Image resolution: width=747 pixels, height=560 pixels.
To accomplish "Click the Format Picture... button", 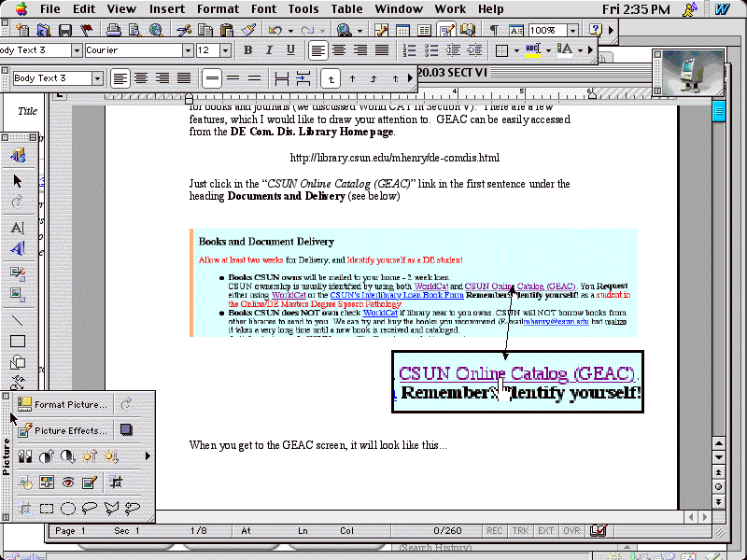I will click(63, 404).
